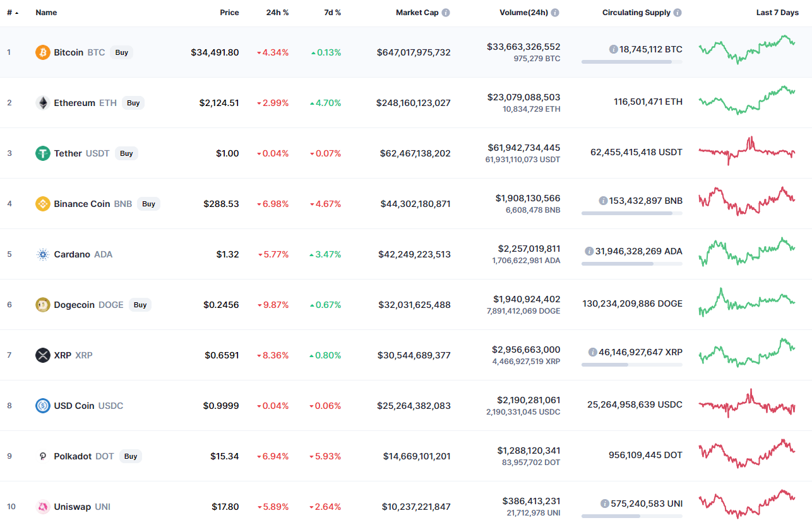Viewport: 812px width, 525px height.
Task: Open the Binance Coin name link
Action: tap(81, 204)
